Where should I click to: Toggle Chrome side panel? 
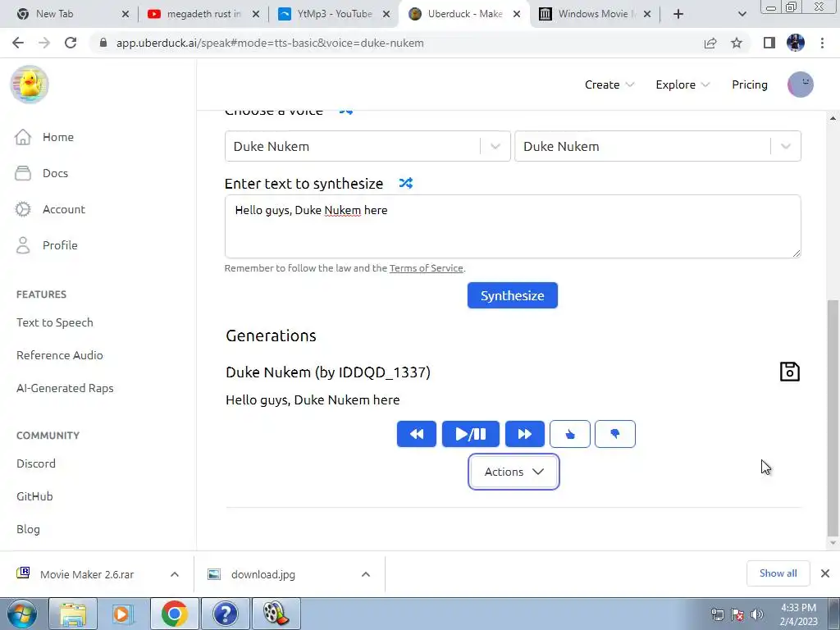pos(769,43)
